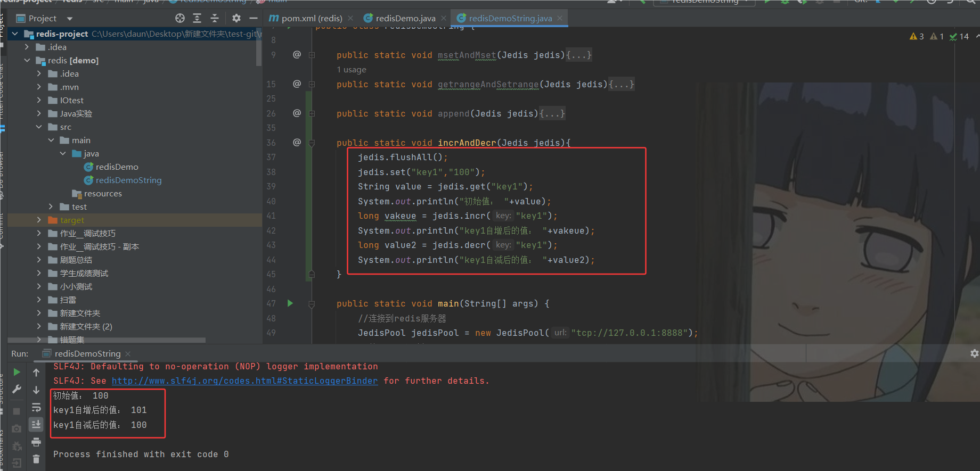This screenshot has height=471, width=980.
Task: Close the redisDemo.java tab
Action: [444, 18]
